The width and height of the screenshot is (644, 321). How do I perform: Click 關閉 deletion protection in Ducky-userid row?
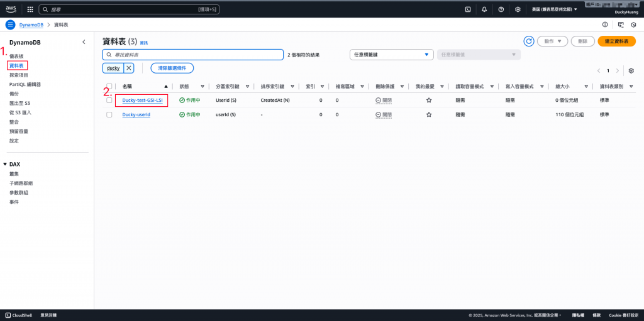click(384, 115)
